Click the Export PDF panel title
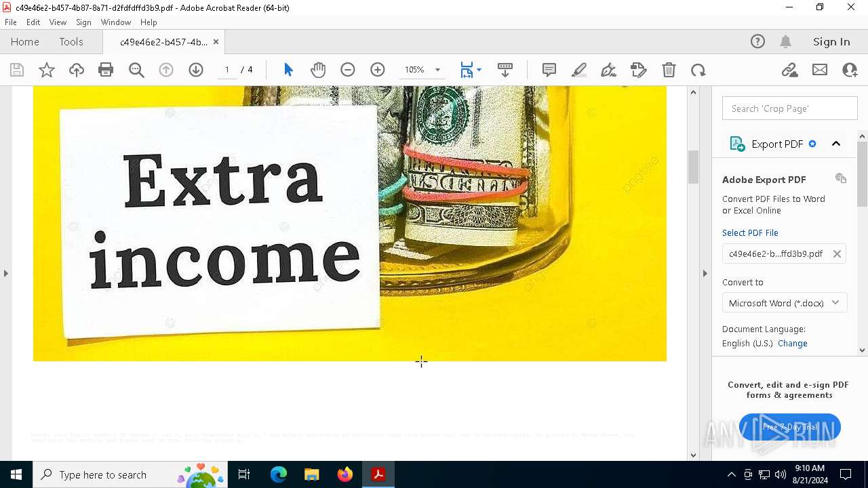868x488 pixels. click(x=777, y=144)
